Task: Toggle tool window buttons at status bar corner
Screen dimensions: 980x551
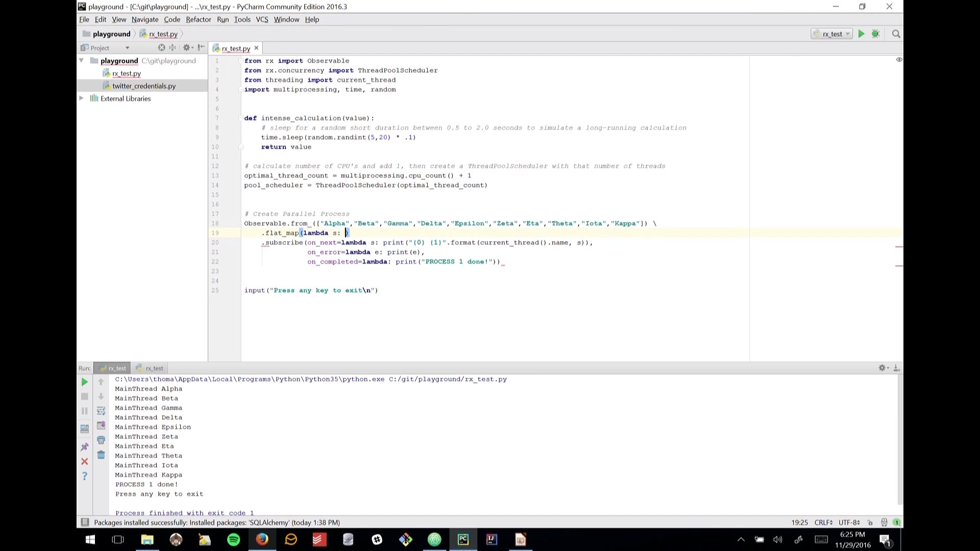Action: [85, 522]
